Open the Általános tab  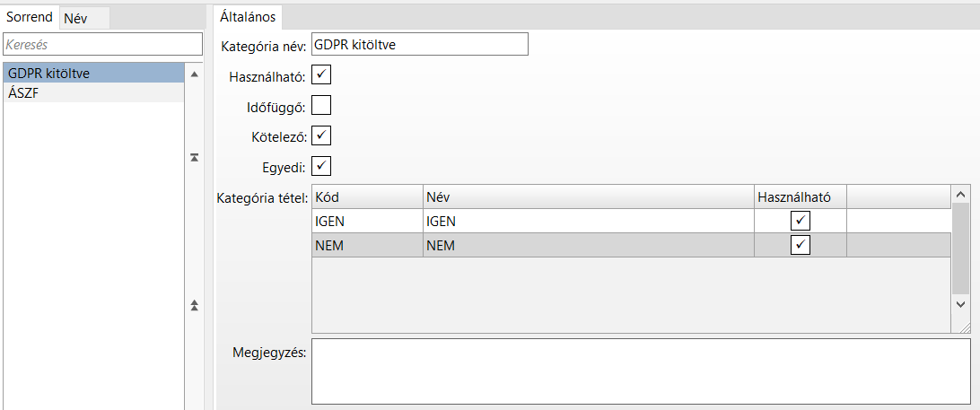point(249,17)
